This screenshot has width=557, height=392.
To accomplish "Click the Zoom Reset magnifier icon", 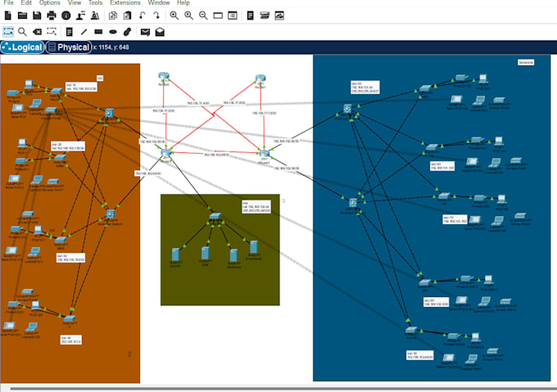I will pyautogui.click(x=188, y=16).
